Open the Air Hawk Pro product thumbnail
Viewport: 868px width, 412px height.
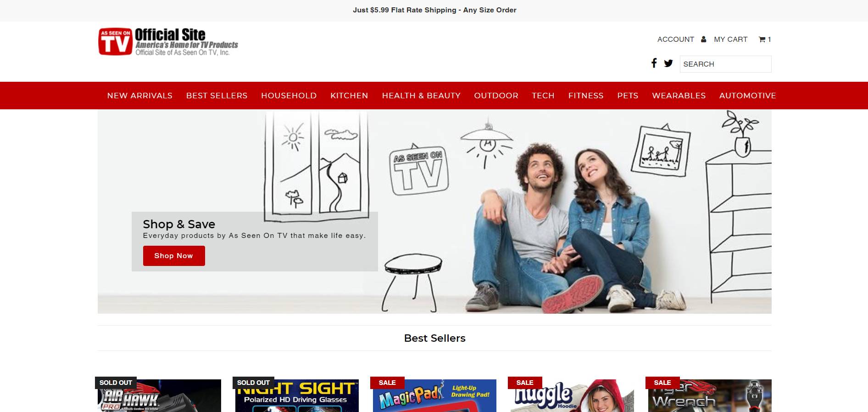pos(159,395)
